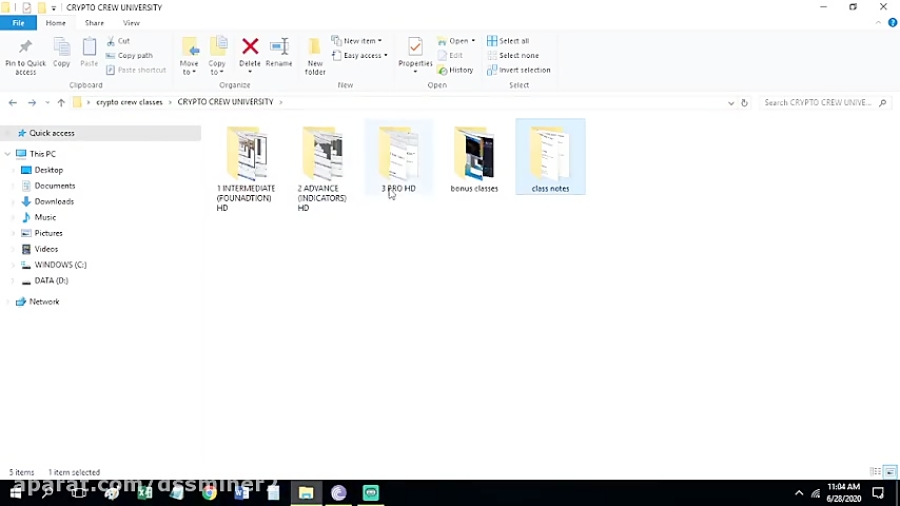Image resolution: width=900 pixels, height=506 pixels.
Task: Click the search box for this folder
Action: point(825,103)
